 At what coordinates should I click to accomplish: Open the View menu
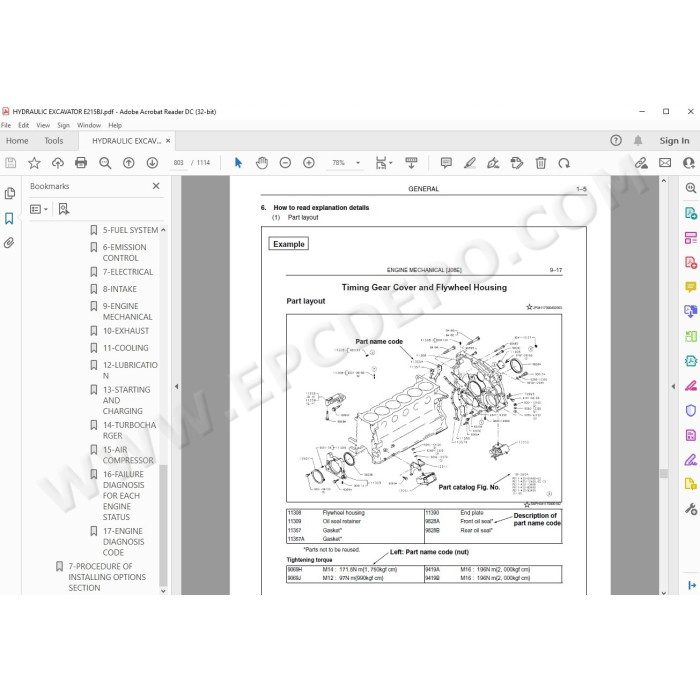[x=43, y=125]
